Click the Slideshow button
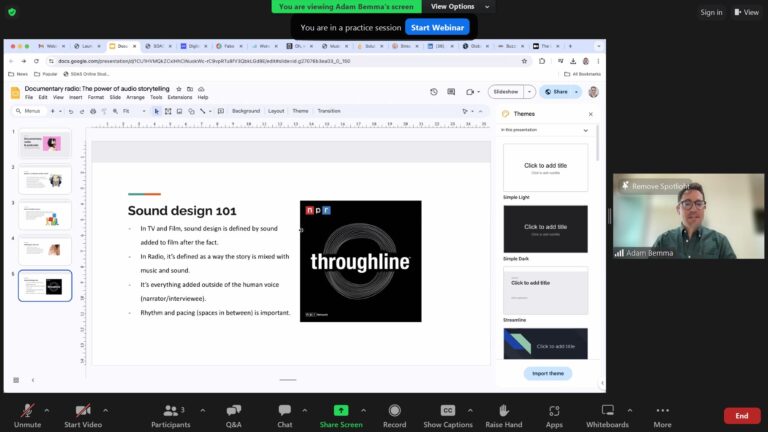Image resolution: width=768 pixels, height=432 pixels. (x=506, y=92)
